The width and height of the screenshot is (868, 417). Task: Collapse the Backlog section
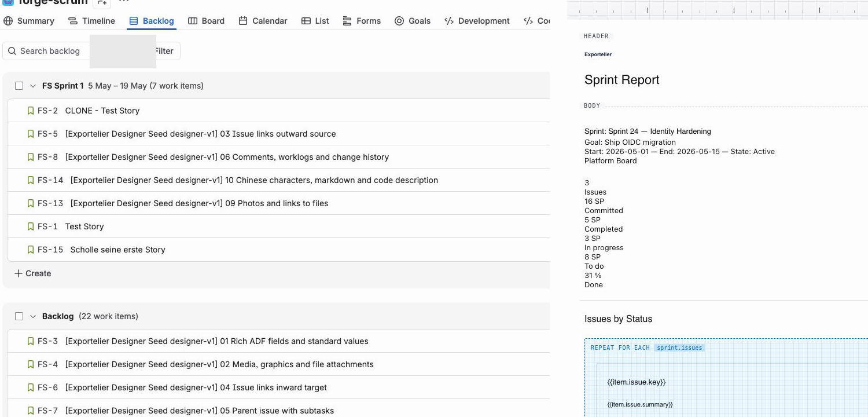(33, 316)
